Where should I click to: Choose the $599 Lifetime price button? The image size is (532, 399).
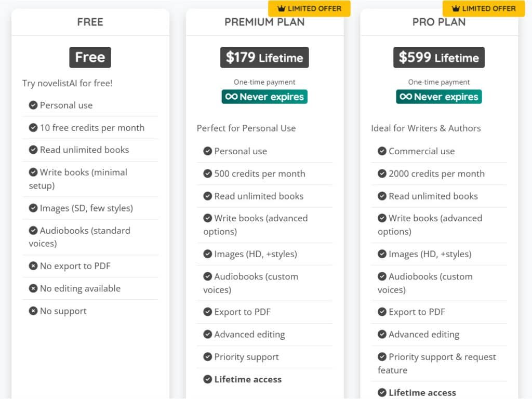[x=439, y=57]
